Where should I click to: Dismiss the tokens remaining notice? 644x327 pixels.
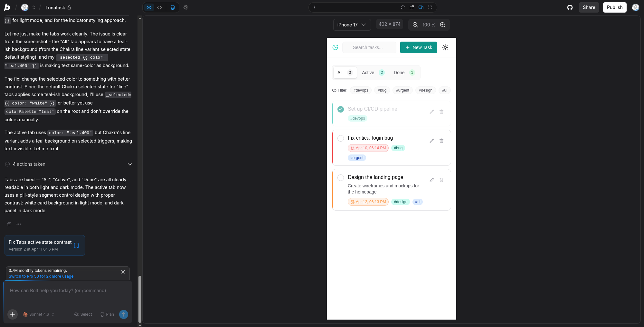(123, 272)
